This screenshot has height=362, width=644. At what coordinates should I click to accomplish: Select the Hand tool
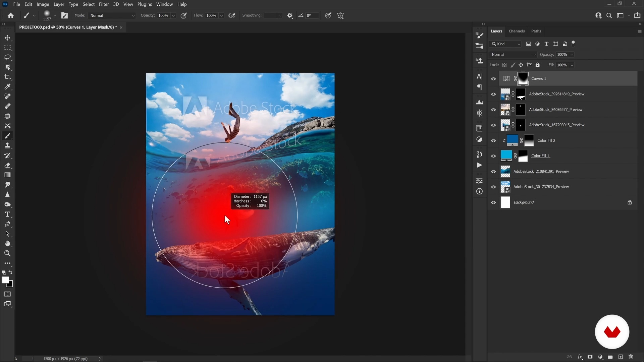click(x=7, y=244)
